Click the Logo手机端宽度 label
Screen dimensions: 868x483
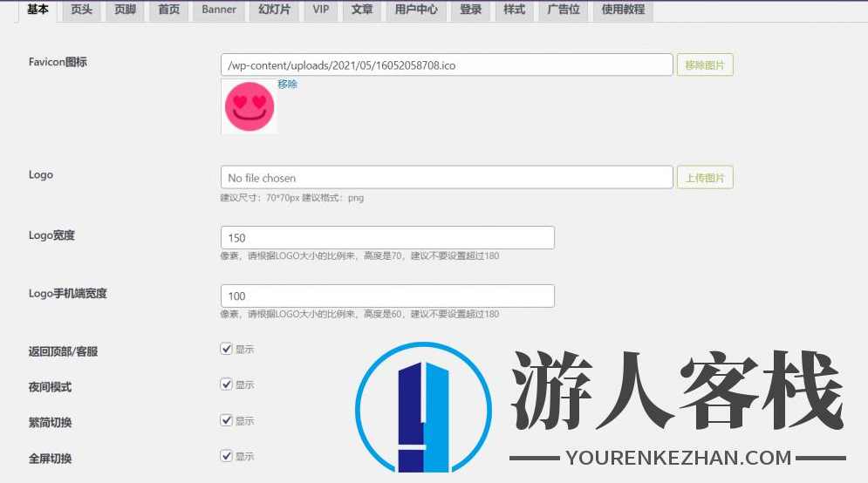(x=67, y=293)
